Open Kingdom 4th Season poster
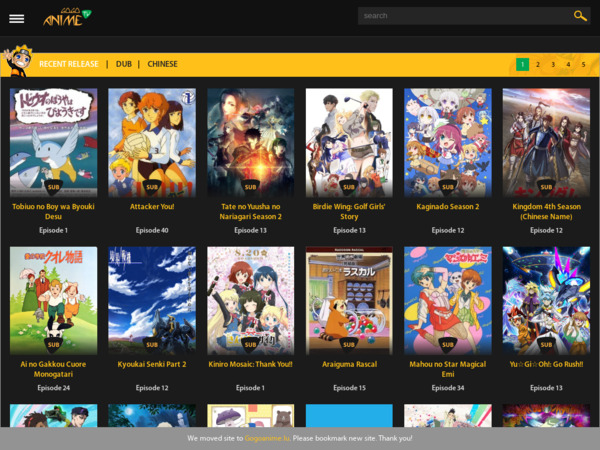 point(546,143)
